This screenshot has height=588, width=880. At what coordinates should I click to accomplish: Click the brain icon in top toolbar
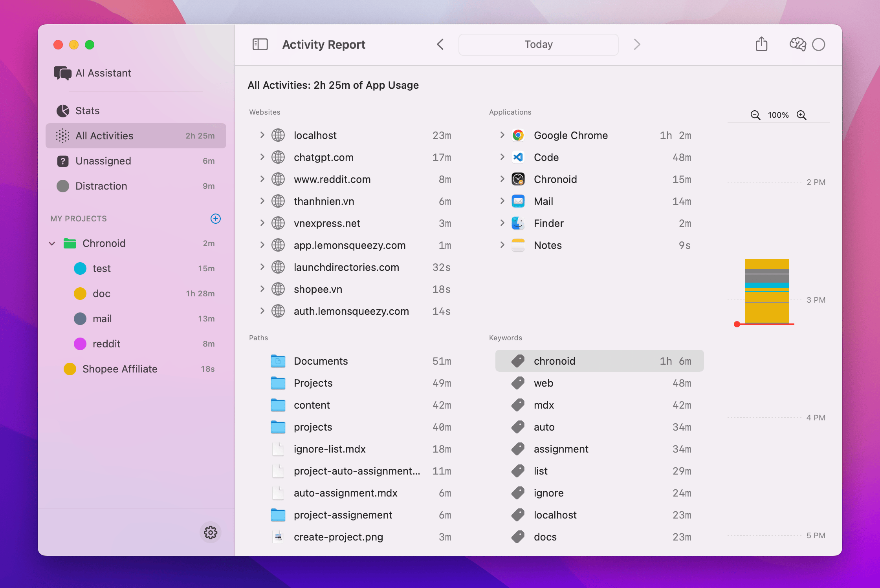797,44
